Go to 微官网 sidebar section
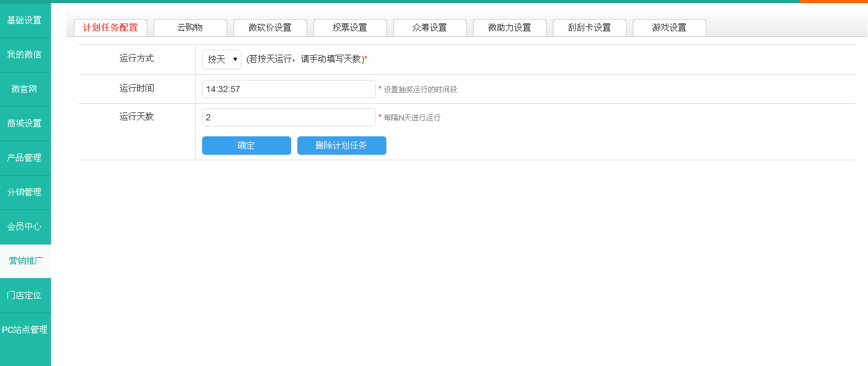This screenshot has height=366, width=868. click(25, 89)
